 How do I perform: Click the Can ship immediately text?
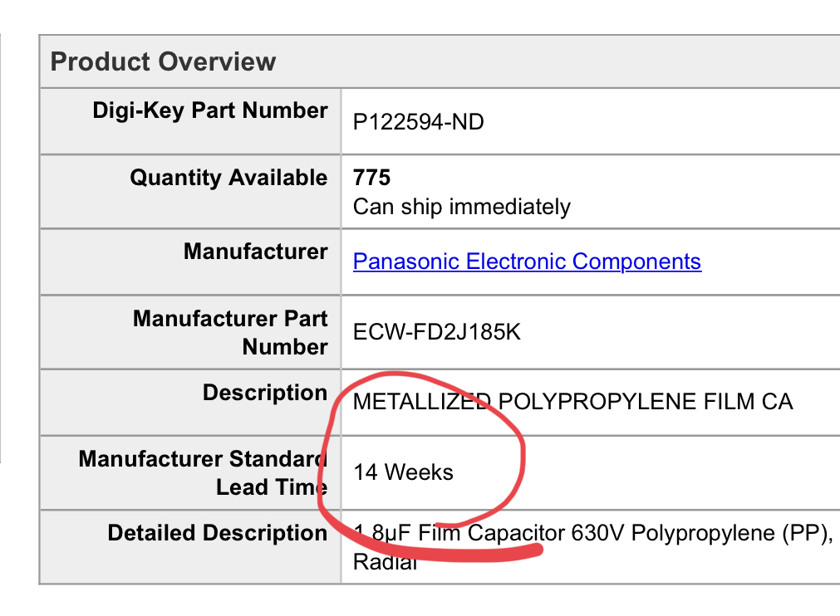[x=462, y=207]
